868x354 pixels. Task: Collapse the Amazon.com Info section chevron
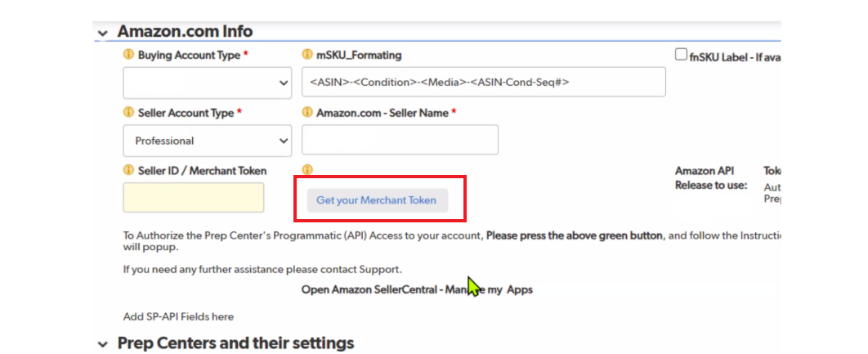point(102,33)
